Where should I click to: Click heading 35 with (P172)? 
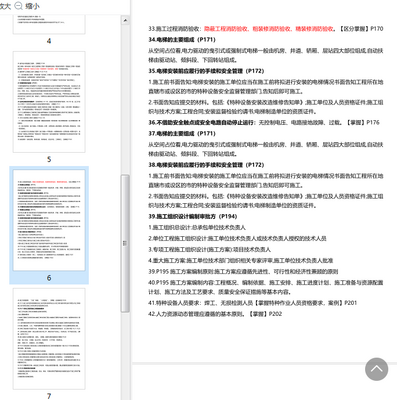click(206, 71)
